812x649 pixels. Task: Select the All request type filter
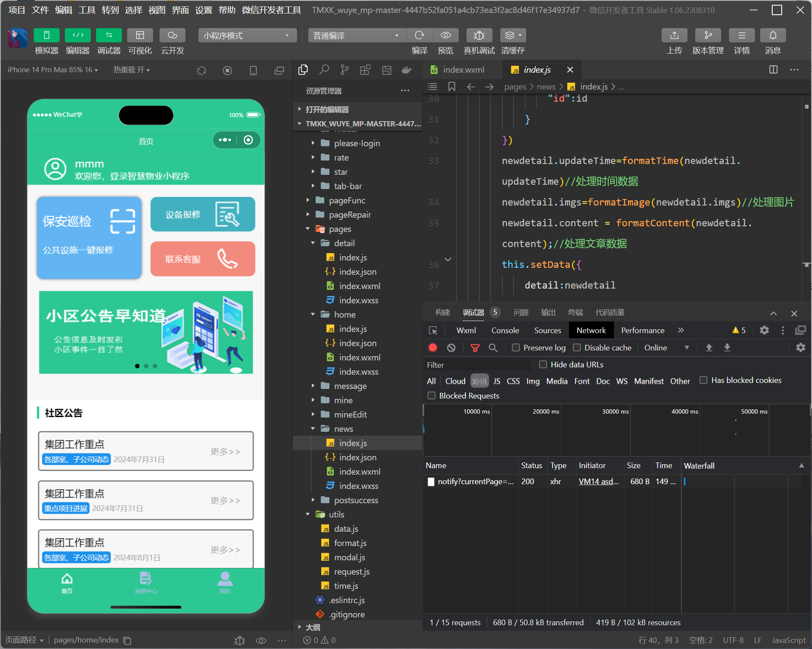(x=431, y=381)
